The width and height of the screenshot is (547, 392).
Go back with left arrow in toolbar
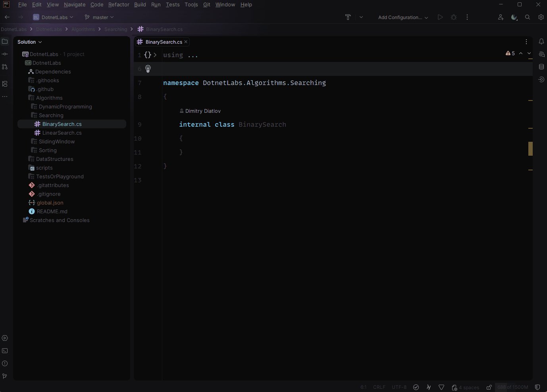coord(7,17)
